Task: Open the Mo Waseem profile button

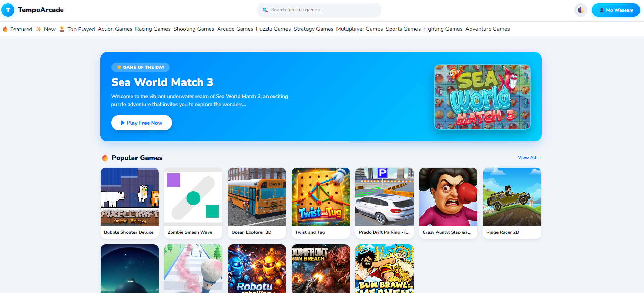Action: pyautogui.click(x=616, y=10)
